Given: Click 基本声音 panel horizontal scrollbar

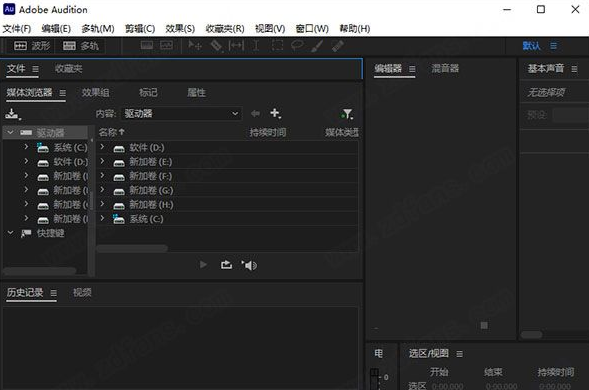Looking at the screenshot, I should tap(532, 334).
